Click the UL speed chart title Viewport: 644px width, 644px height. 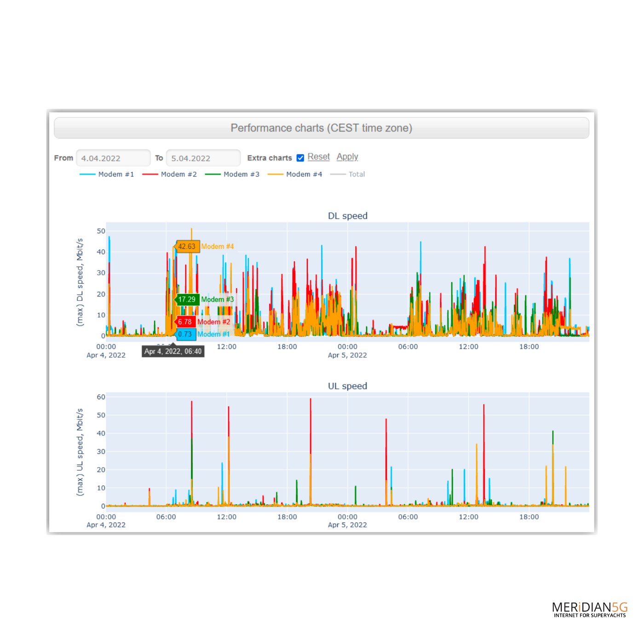coord(347,386)
